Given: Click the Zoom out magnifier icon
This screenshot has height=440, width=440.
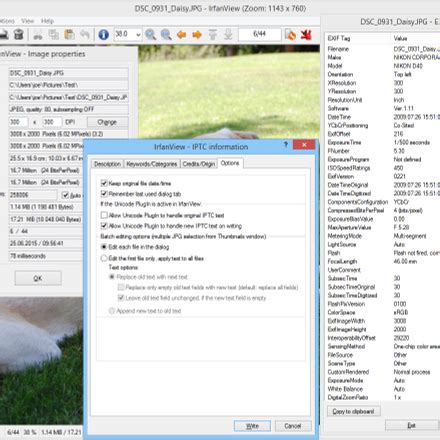Looking at the screenshot, I should coord(166,34).
